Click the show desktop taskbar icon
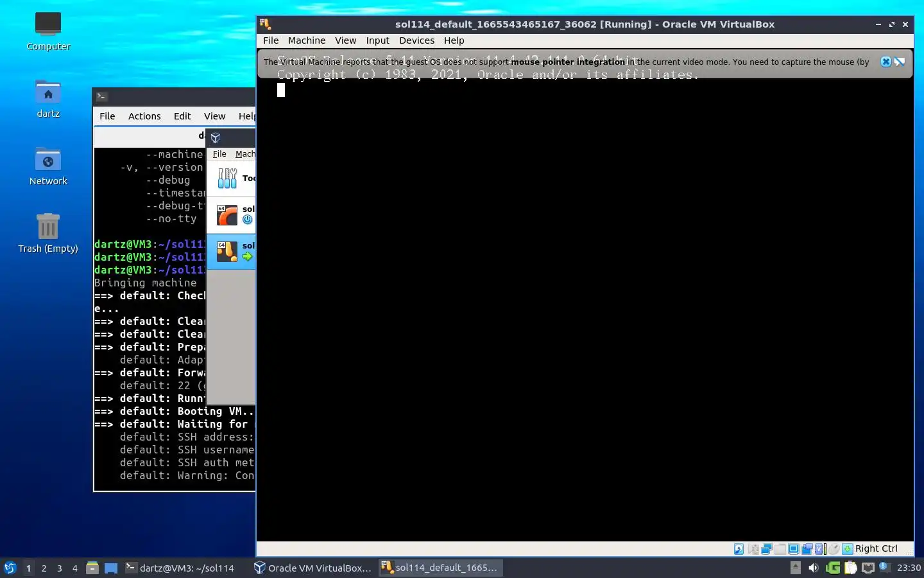Viewport: 924px width, 578px height. click(x=111, y=568)
